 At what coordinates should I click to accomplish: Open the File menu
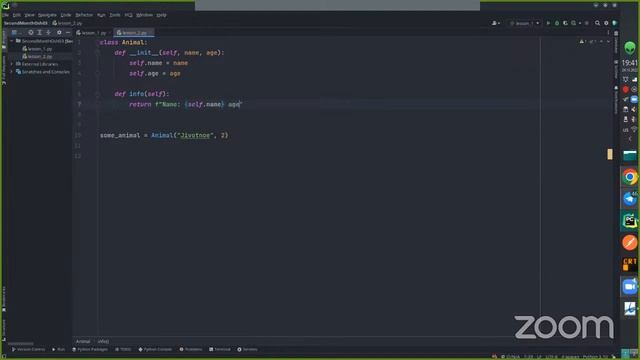pos(5,15)
